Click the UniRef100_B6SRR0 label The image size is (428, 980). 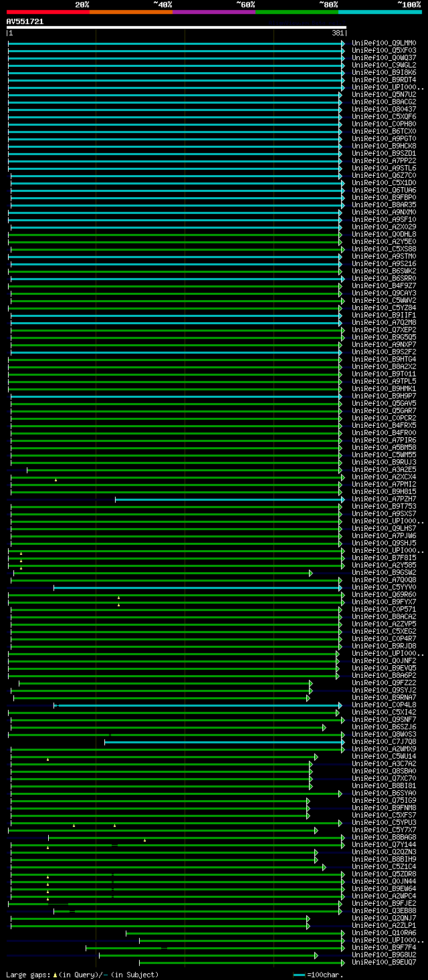pos(384,279)
